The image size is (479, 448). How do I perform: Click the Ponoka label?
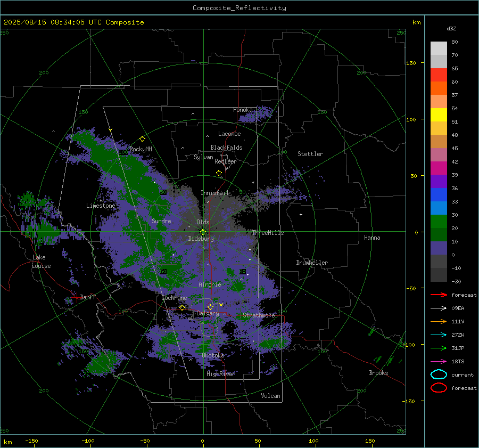(x=243, y=110)
